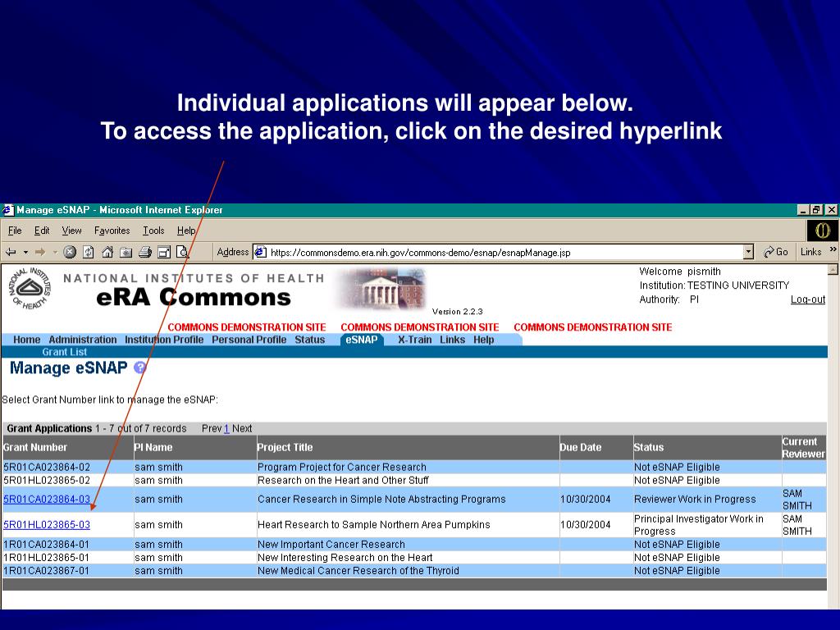Click the browser Forward arrow button
Screen dimensions: 840x630
(40, 252)
